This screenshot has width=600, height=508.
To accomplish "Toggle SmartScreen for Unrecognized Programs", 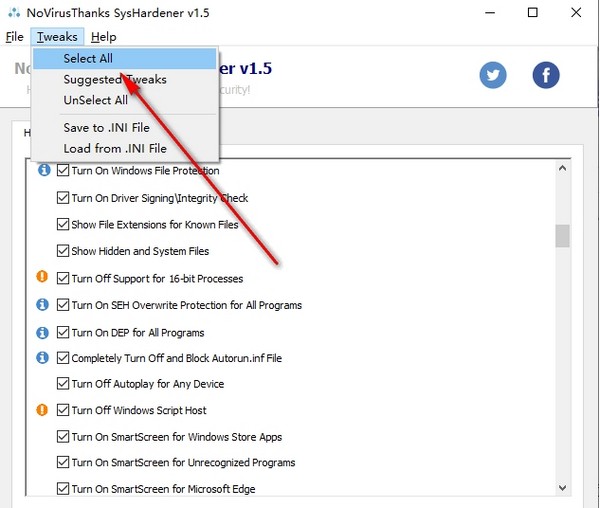I will 63,462.
